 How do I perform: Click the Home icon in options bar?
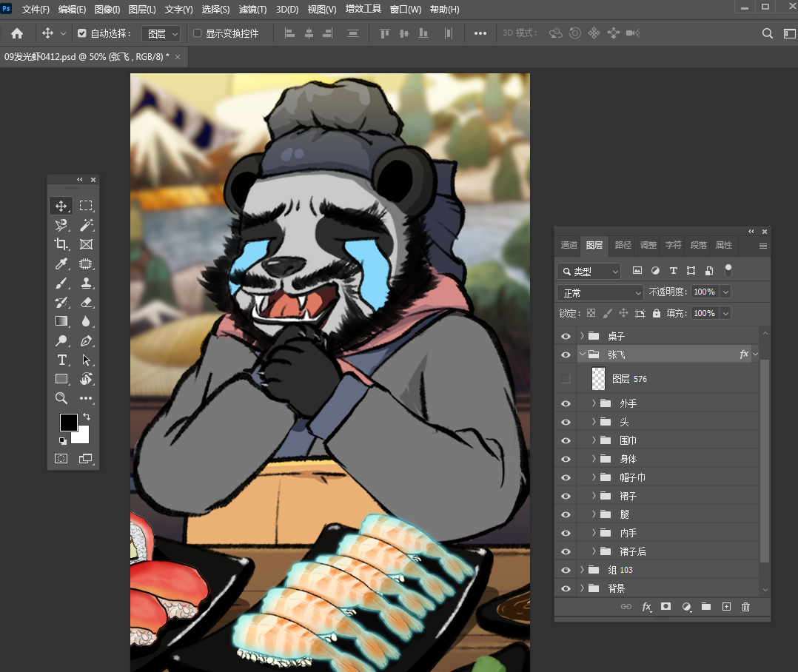click(x=17, y=33)
